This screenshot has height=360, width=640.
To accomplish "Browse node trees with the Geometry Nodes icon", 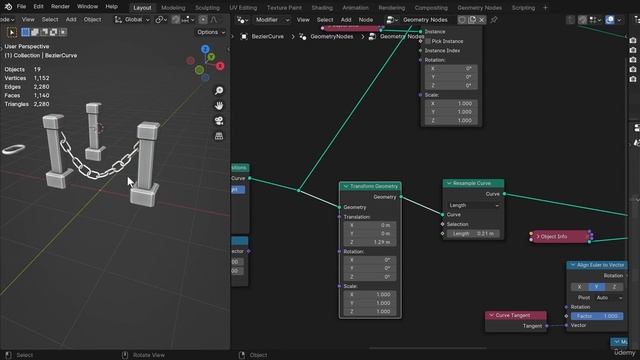I will [x=392, y=20].
